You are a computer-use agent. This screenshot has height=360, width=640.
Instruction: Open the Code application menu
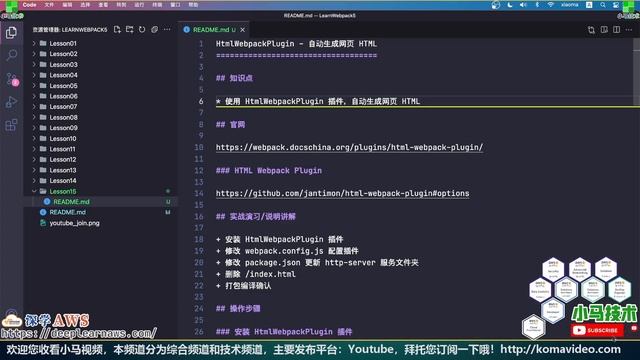(x=29, y=5)
